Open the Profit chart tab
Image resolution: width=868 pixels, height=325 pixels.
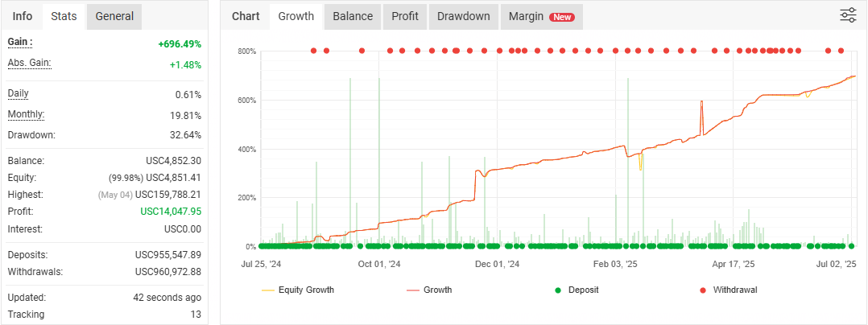pos(404,16)
